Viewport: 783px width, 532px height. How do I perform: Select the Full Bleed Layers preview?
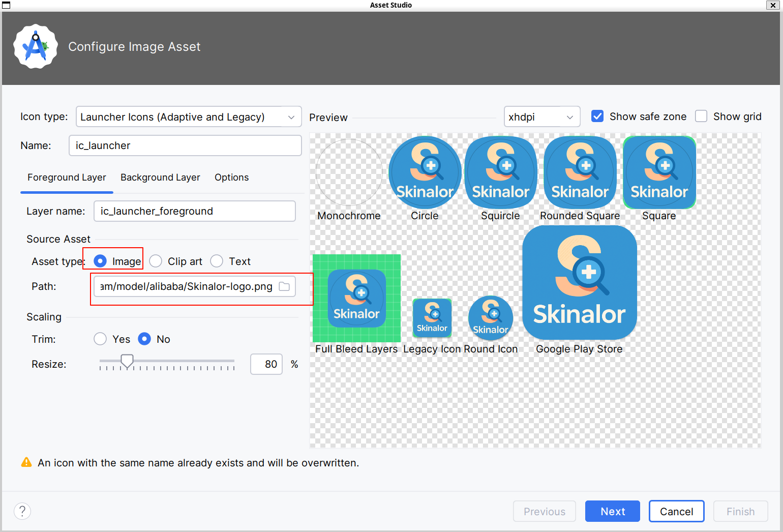coord(356,298)
